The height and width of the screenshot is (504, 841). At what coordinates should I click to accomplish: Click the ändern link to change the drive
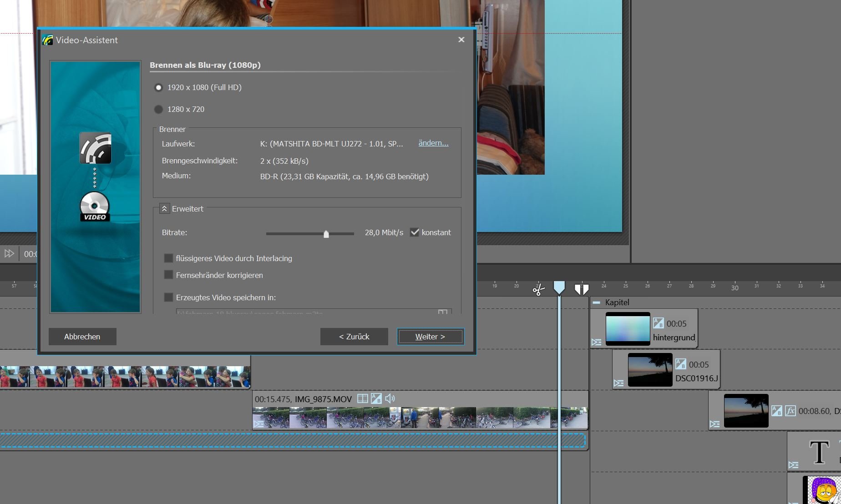(x=433, y=143)
